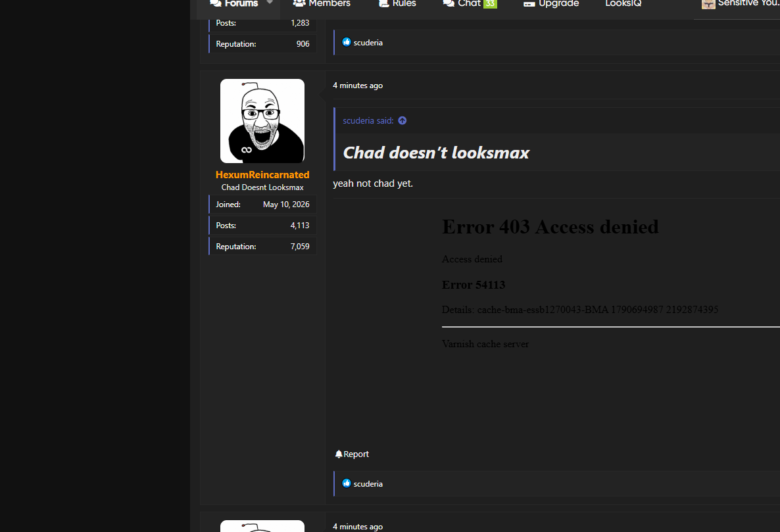Click like icon in the top post's likes row
Image resolution: width=780 pixels, height=532 pixels.
[x=347, y=42]
